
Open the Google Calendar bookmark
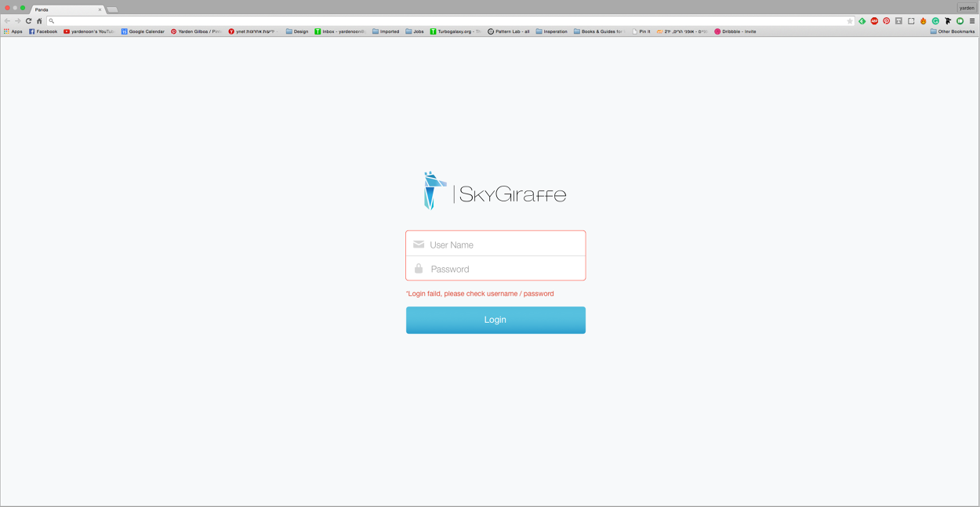point(143,31)
